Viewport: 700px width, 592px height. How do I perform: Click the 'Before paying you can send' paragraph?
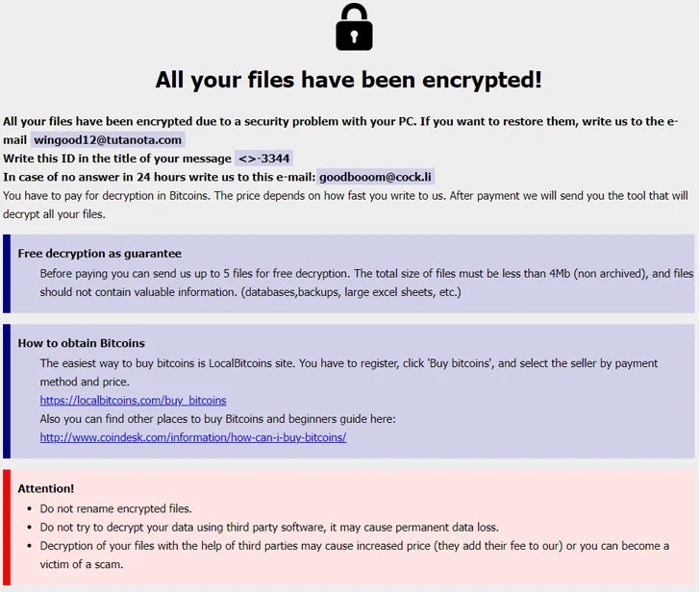tap(366, 283)
